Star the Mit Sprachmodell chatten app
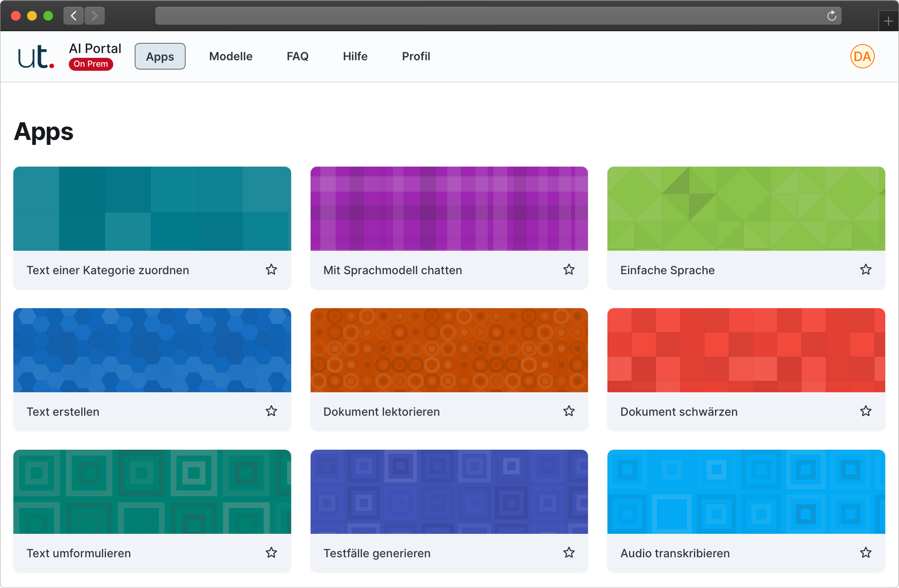The height and width of the screenshot is (588, 899). 569,270
